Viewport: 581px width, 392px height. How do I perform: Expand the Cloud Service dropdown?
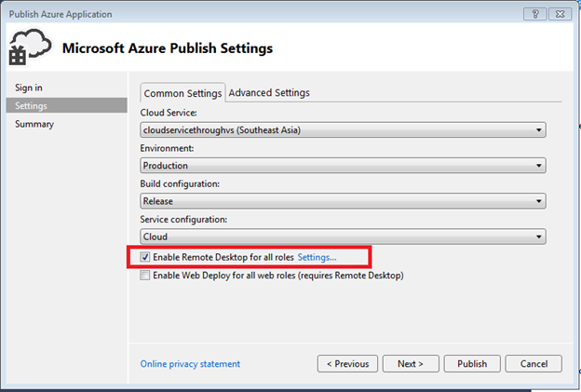540,130
